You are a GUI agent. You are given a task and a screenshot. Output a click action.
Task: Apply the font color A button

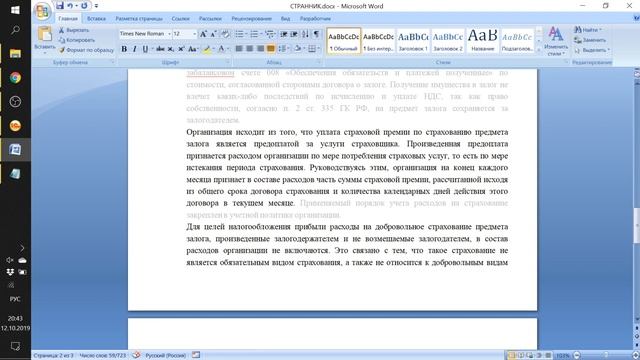(x=221, y=49)
